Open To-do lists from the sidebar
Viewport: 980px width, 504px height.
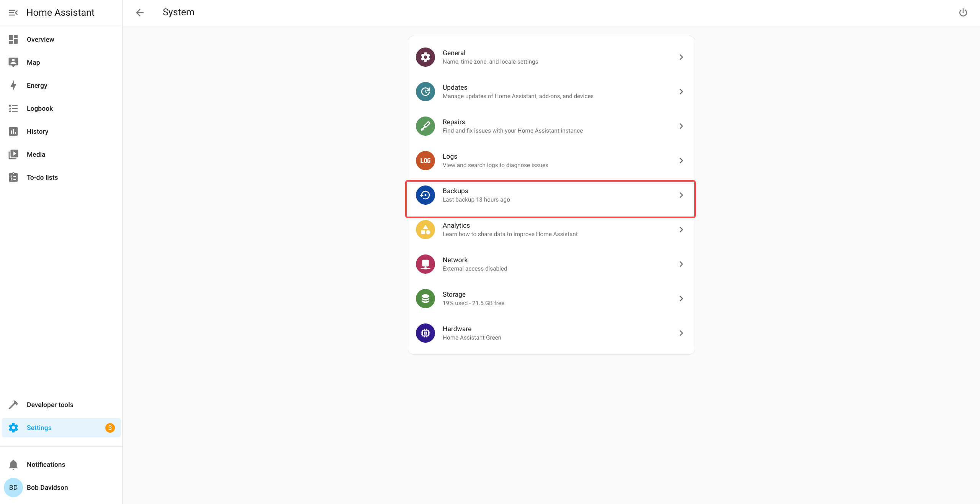pyautogui.click(x=61, y=177)
